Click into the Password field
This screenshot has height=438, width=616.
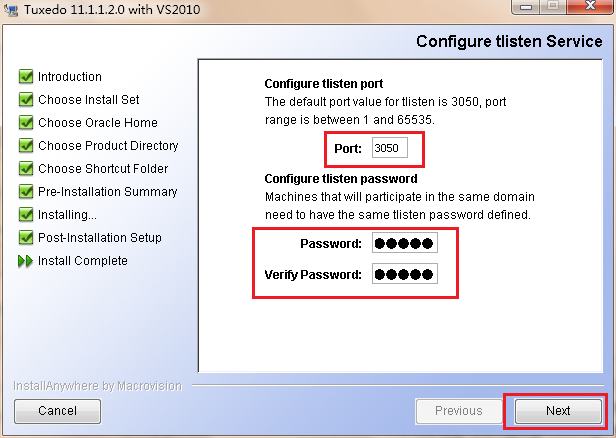pos(404,244)
